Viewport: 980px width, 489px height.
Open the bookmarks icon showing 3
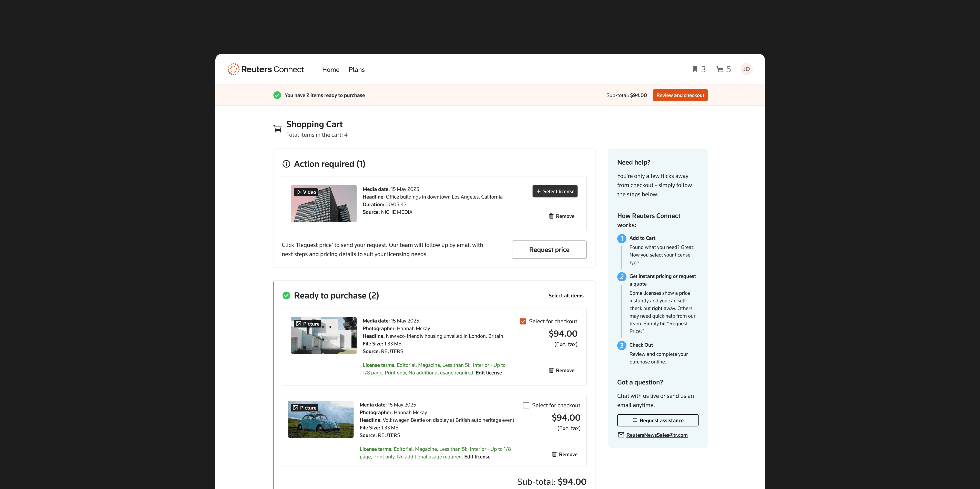[699, 69]
